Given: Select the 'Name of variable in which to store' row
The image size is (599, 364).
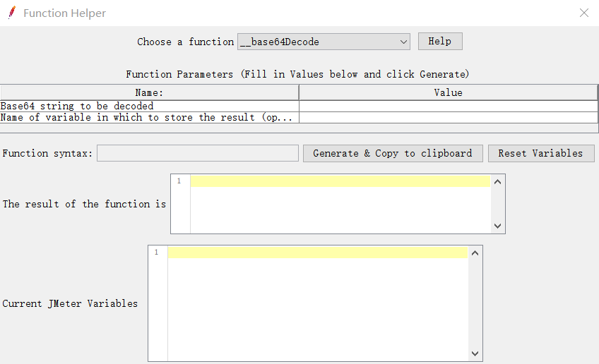Looking at the screenshot, I should click(x=149, y=118).
